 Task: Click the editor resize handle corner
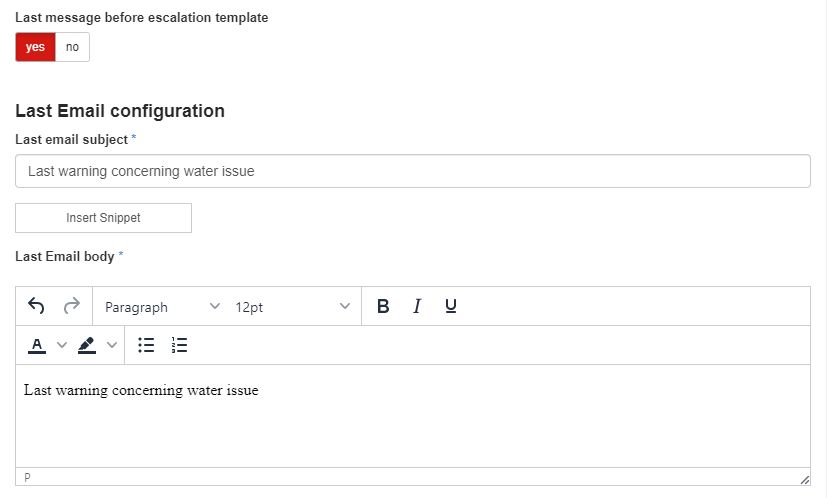[805, 480]
